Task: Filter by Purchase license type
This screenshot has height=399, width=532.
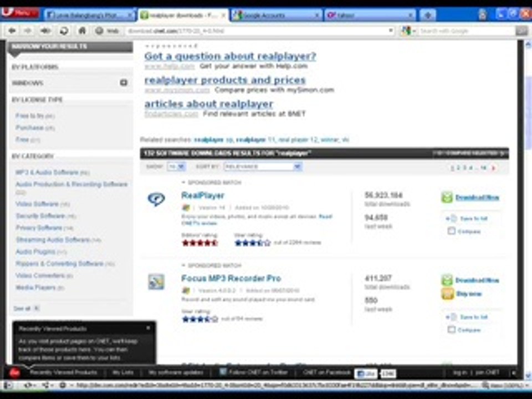Action: 35,127
